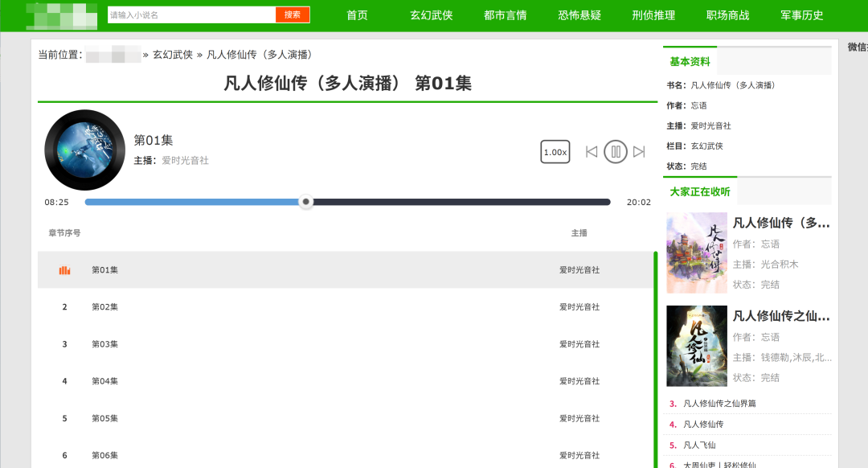Open the 首页 navigation item
Screen dimensions: 868x468
[356, 14]
